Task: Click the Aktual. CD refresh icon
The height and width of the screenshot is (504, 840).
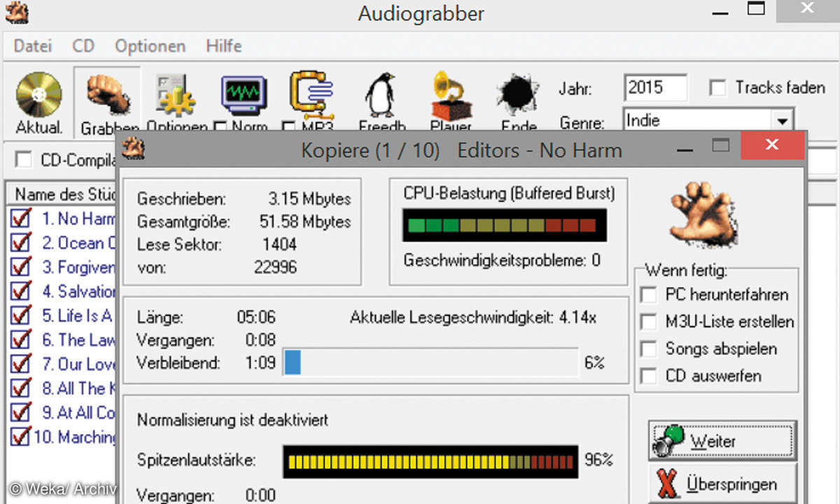Action: pos(38,94)
